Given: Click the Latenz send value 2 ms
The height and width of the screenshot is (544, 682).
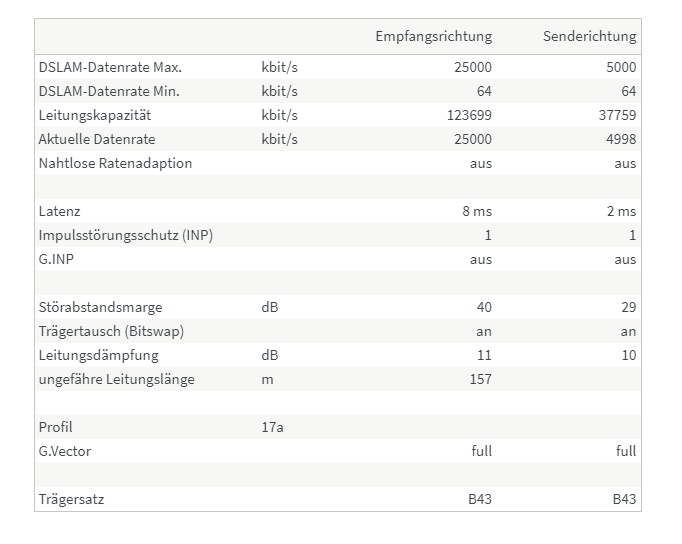Looking at the screenshot, I should pyautogui.click(x=622, y=211).
